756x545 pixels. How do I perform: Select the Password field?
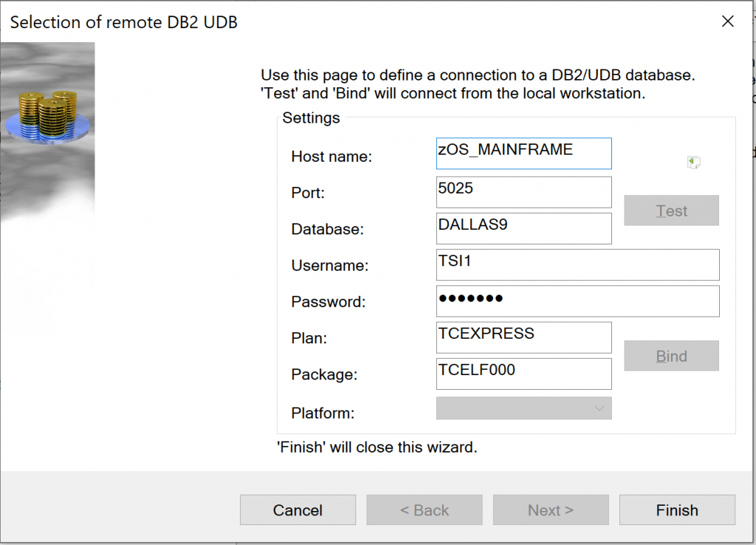tap(576, 301)
